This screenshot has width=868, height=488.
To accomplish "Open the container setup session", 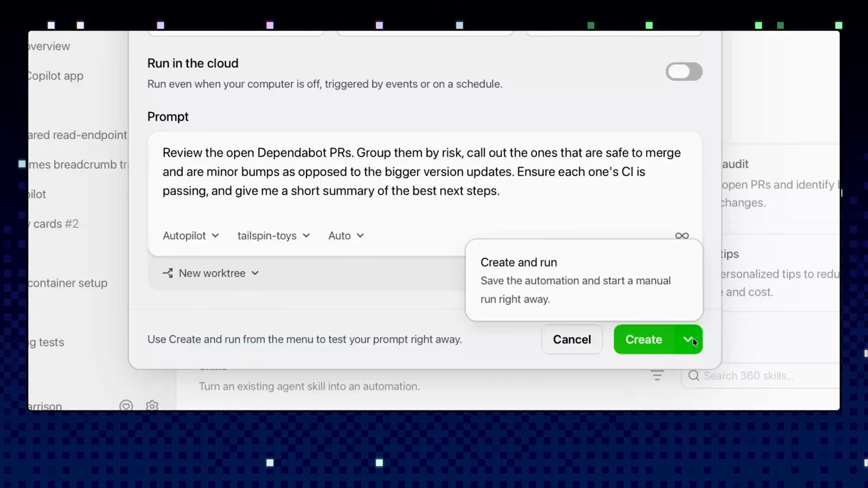I will (x=68, y=283).
